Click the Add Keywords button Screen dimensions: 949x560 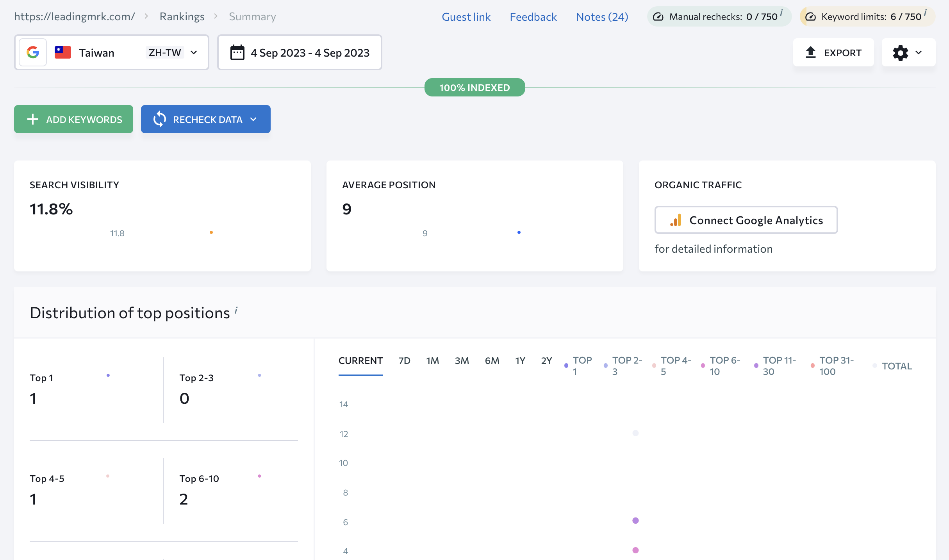(73, 119)
